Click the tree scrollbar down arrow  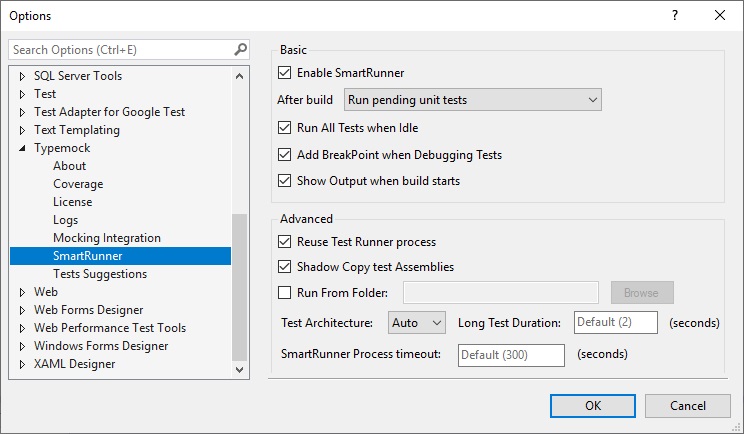[240, 370]
